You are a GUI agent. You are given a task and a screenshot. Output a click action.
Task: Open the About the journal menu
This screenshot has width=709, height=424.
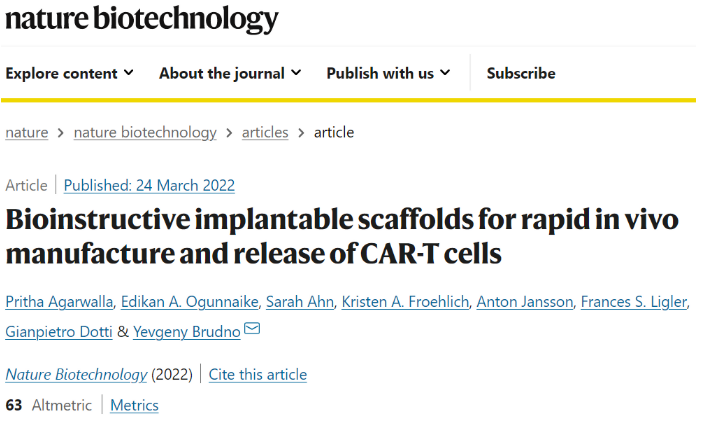(230, 73)
